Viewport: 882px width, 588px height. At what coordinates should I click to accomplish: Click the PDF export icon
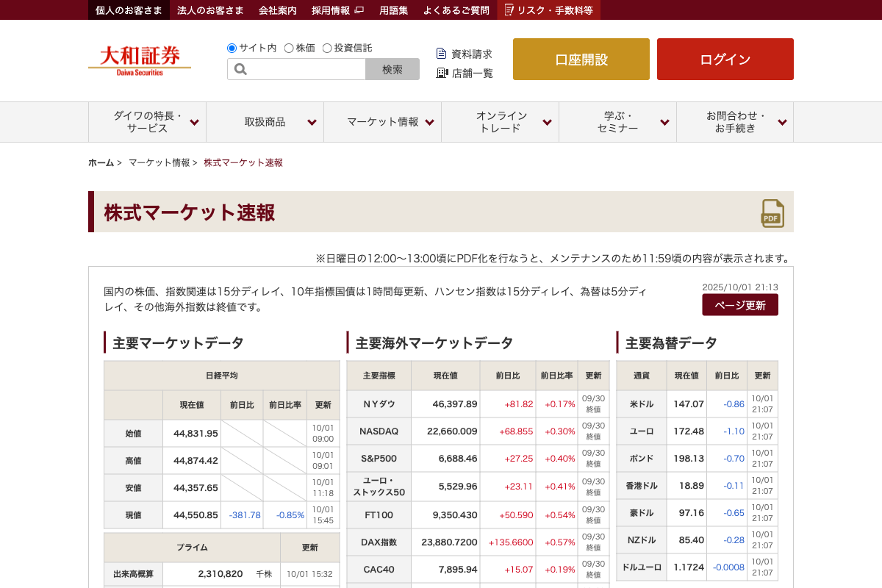(x=772, y=213)
